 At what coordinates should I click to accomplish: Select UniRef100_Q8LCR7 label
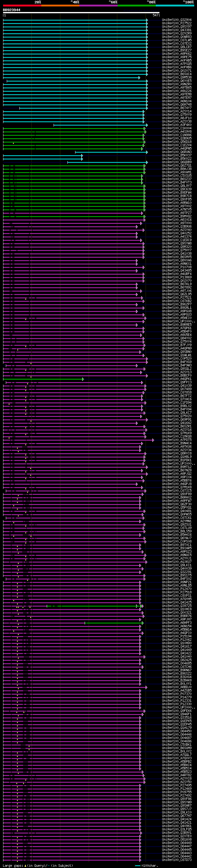[176, 47]
